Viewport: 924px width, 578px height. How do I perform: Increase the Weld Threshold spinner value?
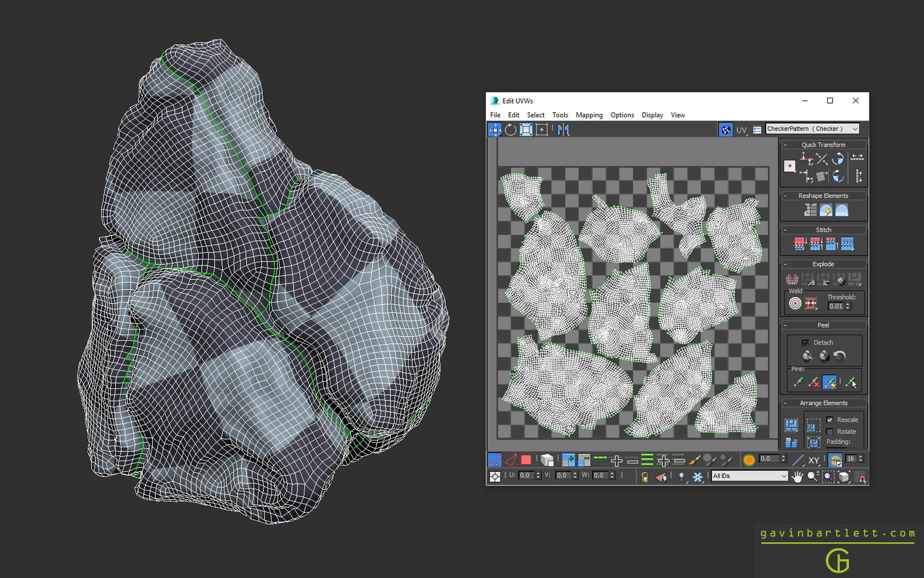point(848,304)
